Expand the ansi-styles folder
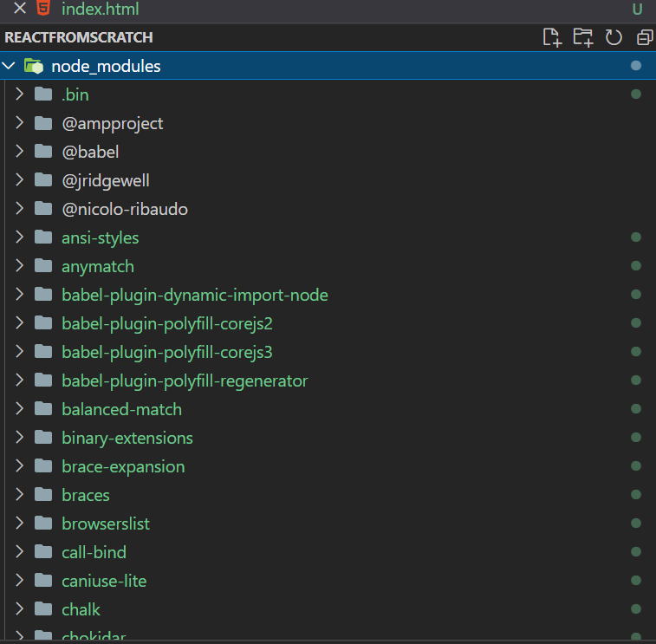Image resolution: width=656 pixels, height=644 pixels. pyautogui.click(x=19, y=237)
